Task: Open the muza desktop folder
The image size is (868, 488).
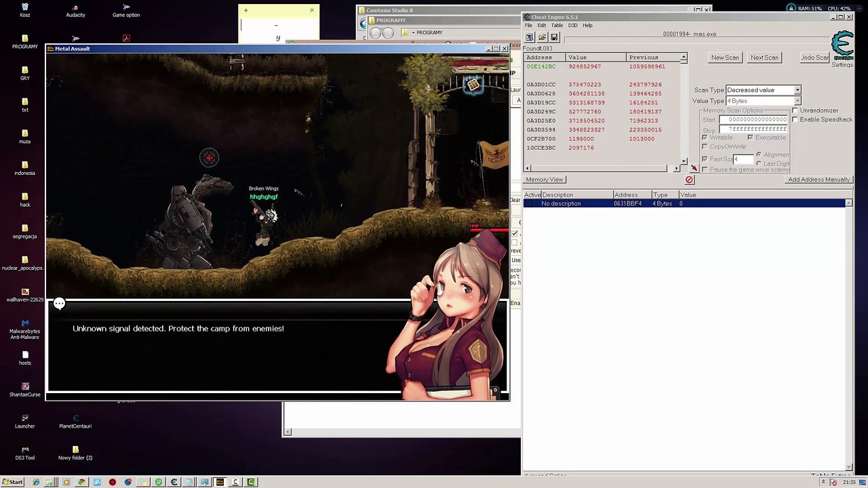Action: [25, 137]
